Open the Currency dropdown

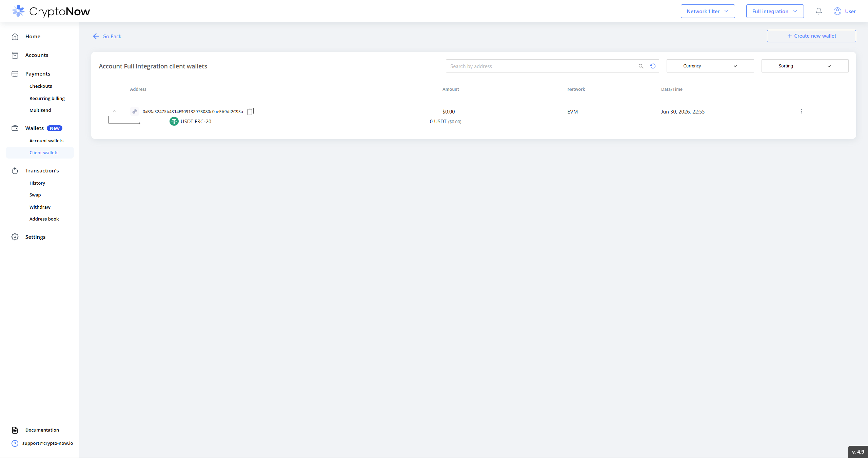(x=710, y=66)
